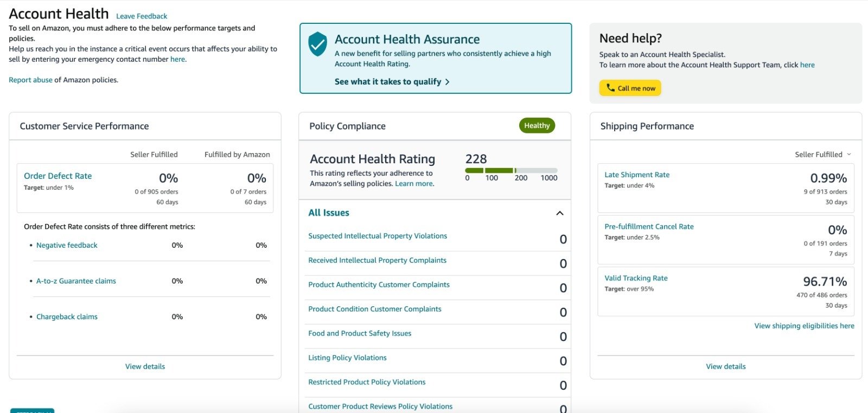Image resolution: width=868 pixels, height=413 pixels.
Task: Open the Leave Feedback link
Action: 142,16
